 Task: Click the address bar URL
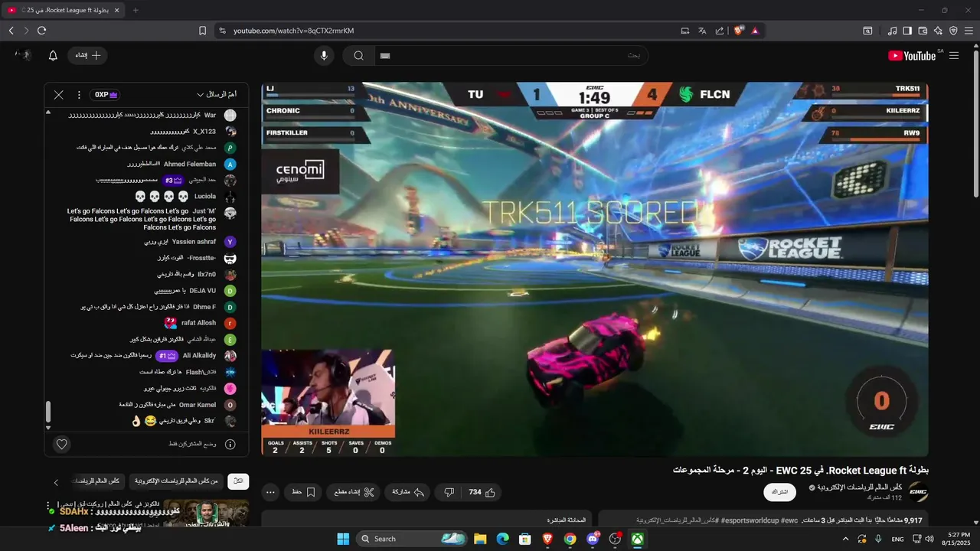coord(293,31)
